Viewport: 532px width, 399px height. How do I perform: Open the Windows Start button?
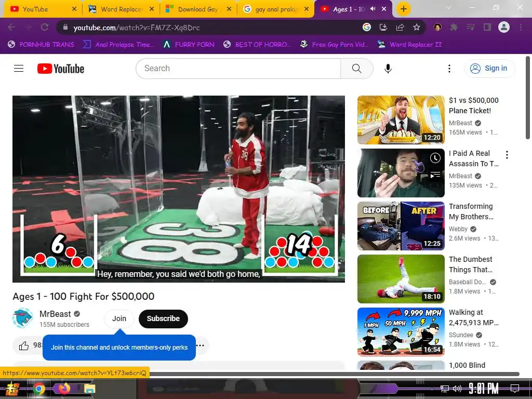12,389
